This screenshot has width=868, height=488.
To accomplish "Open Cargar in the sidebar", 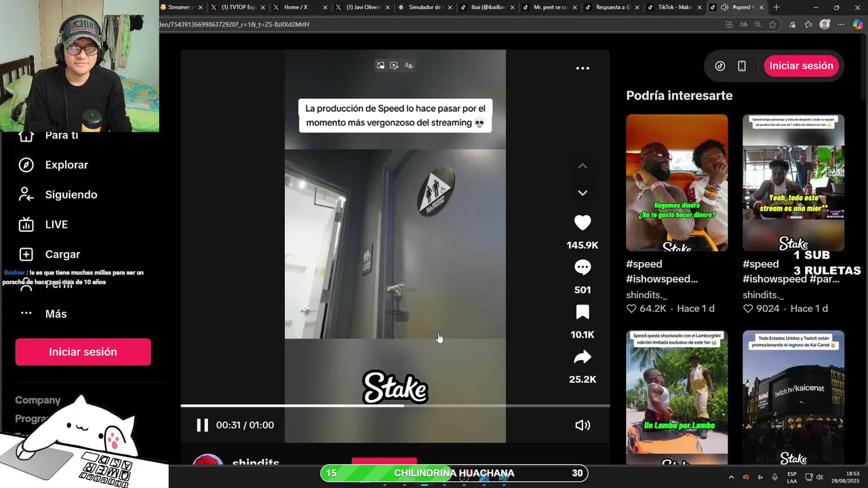I will [x=62, y=254].
